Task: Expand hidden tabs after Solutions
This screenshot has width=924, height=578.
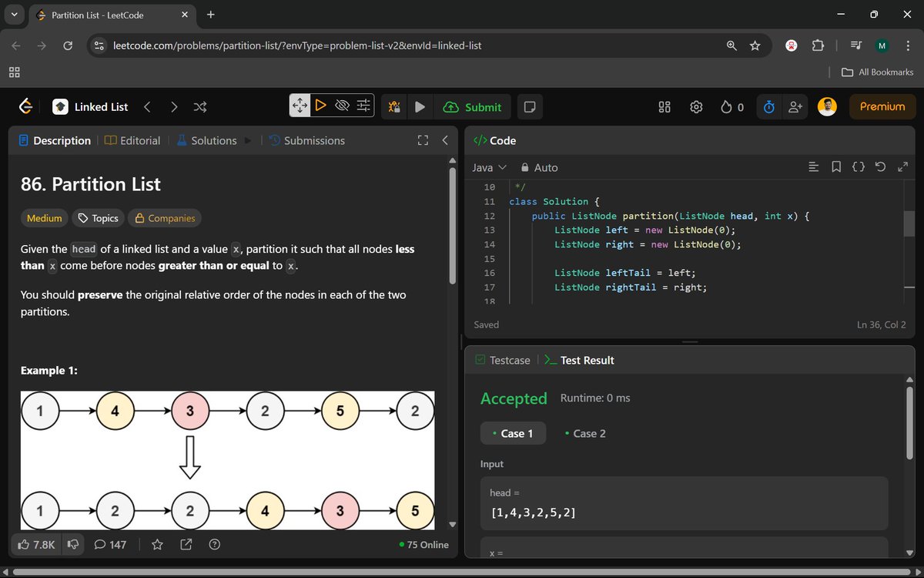Action: coord(248,140)
